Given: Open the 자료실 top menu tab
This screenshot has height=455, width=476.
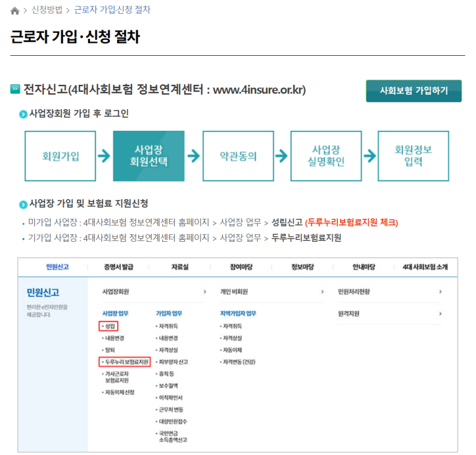Looking at the screenshot, I should pos(180,267).
